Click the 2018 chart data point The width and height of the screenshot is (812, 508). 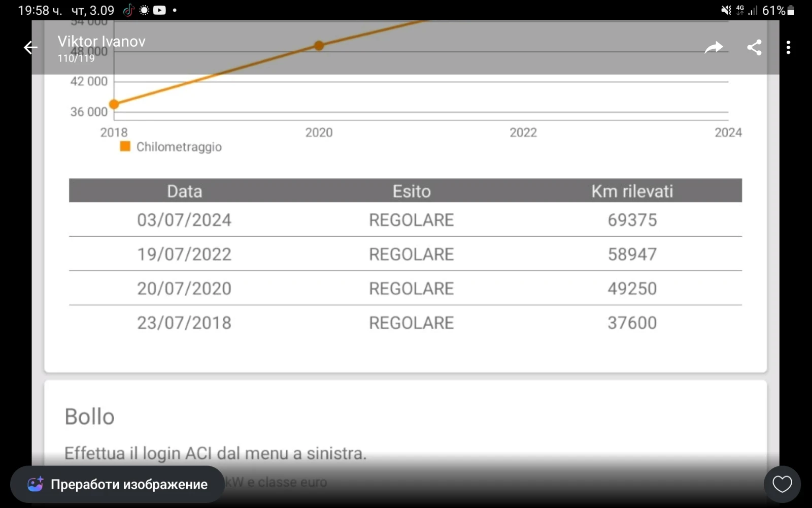tap(114, 104)
